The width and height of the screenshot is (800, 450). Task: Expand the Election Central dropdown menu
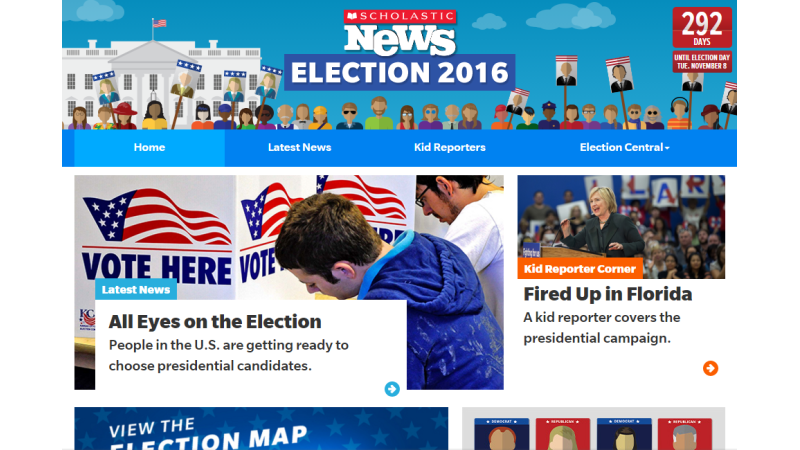(x=624, y=147)
